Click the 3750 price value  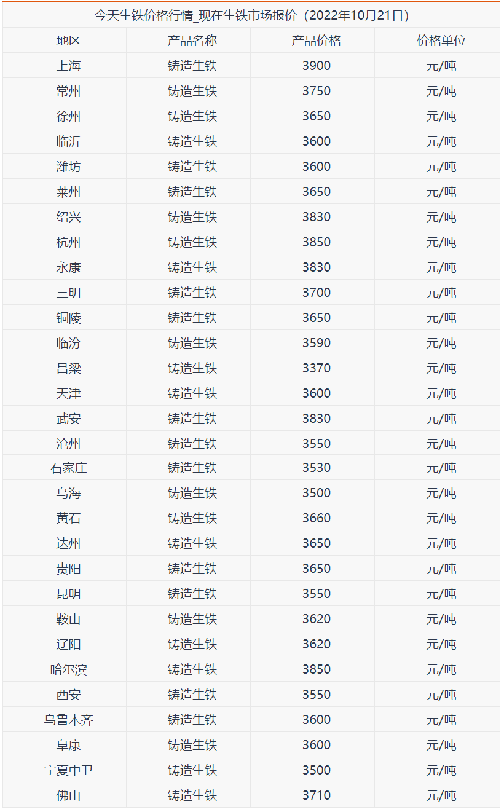317,91
